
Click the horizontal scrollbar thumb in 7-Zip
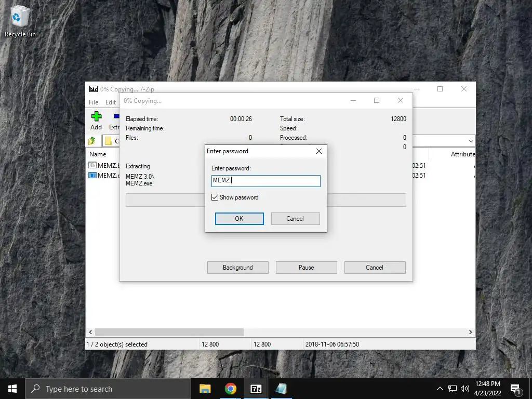[x=169, y=332]
